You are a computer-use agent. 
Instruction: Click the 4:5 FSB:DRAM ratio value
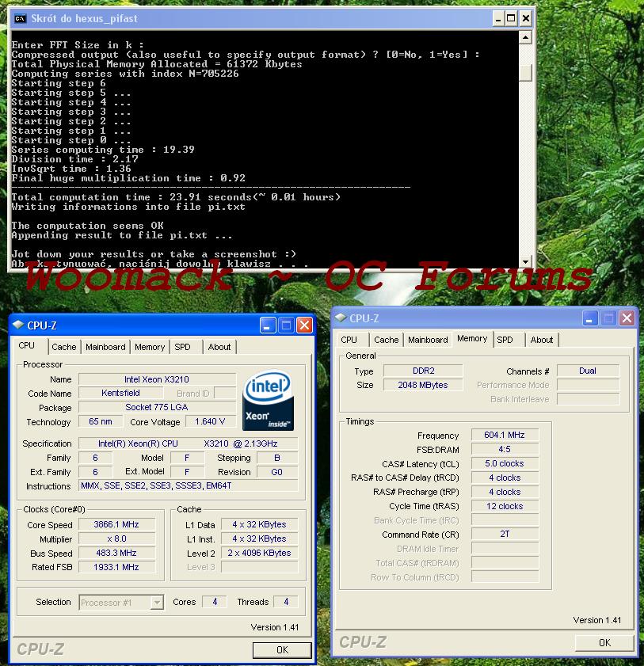[505, 449]
